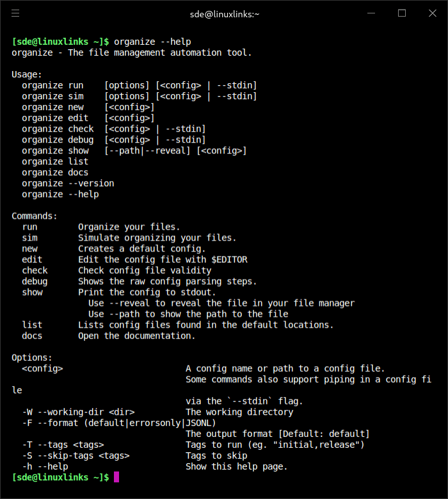Click the window title sde@linuxlinks:~
The width and height of the screenshot is (448, 499).
[x=224, y=13]
